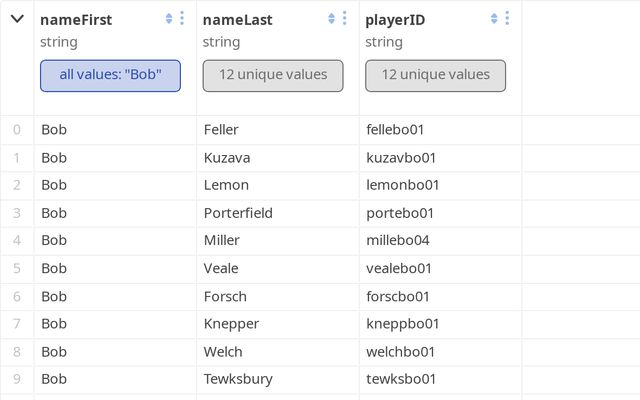Open the playerID column three-dot menu
This screenshot has height=400, width=640.
[x=507, y=19]
